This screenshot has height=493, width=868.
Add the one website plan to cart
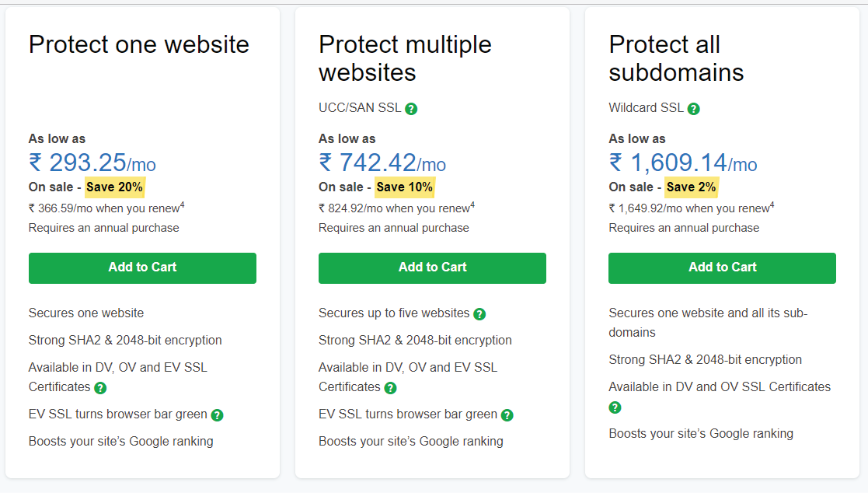click(x=142, y=268)
